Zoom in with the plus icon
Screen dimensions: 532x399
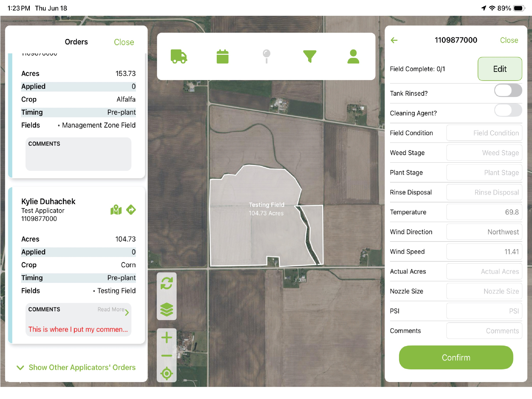(x=166, y=337)
